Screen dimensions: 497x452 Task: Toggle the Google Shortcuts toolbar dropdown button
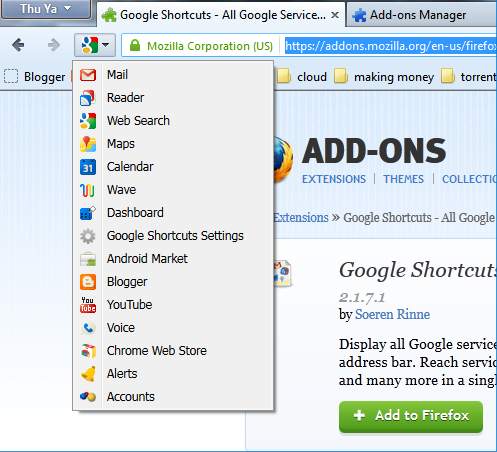95,45
